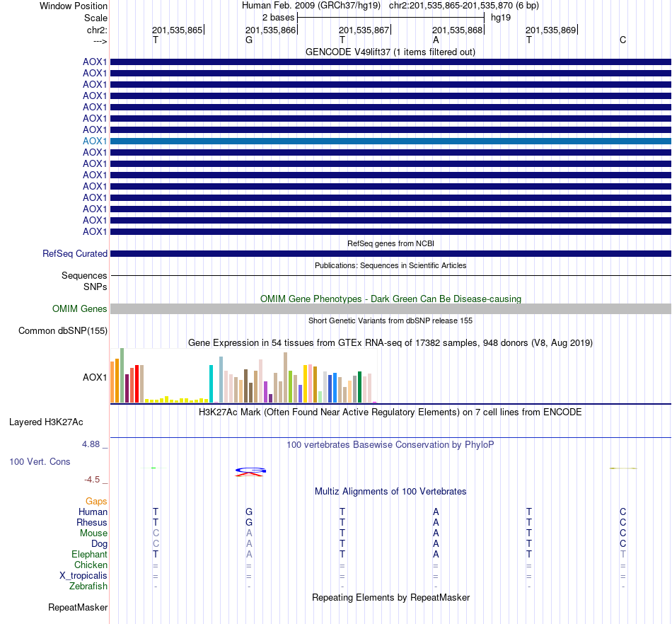Image resolution: width=672 pixels, height=624 pixels.
Task: Choose the Human species row label
Action: coord(93,512)
